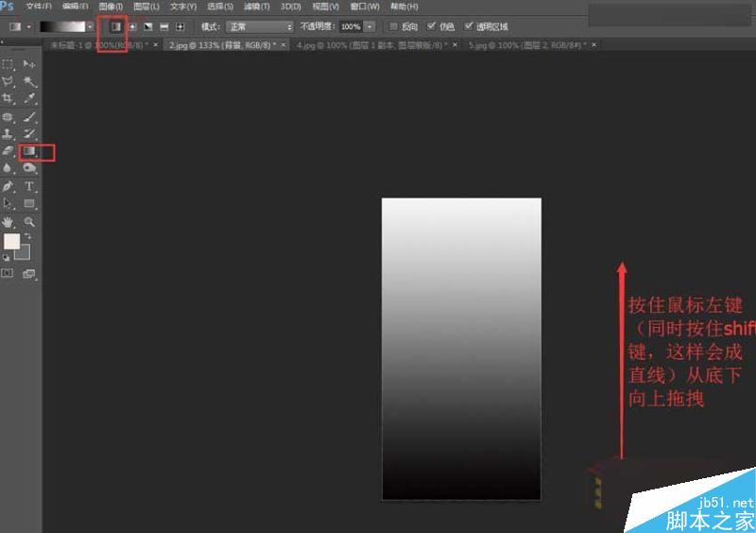756x533 pixels.
Task: Click the foreground color swatch
Action: pos(10,240)
